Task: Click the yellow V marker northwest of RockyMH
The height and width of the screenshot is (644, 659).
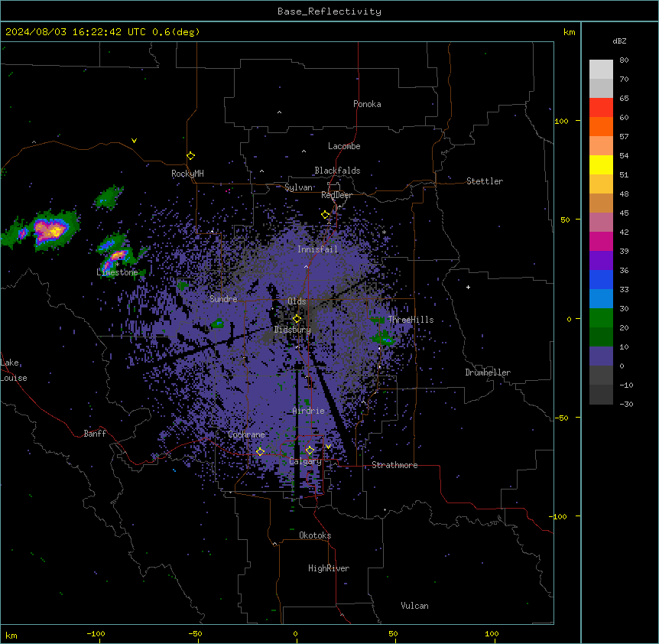Action: click(x=134, y=141)
